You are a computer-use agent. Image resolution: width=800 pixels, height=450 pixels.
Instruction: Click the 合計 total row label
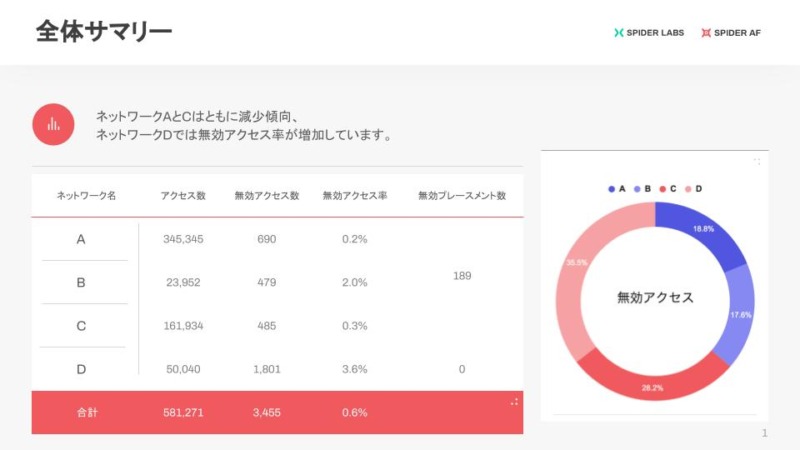(87, 413)
